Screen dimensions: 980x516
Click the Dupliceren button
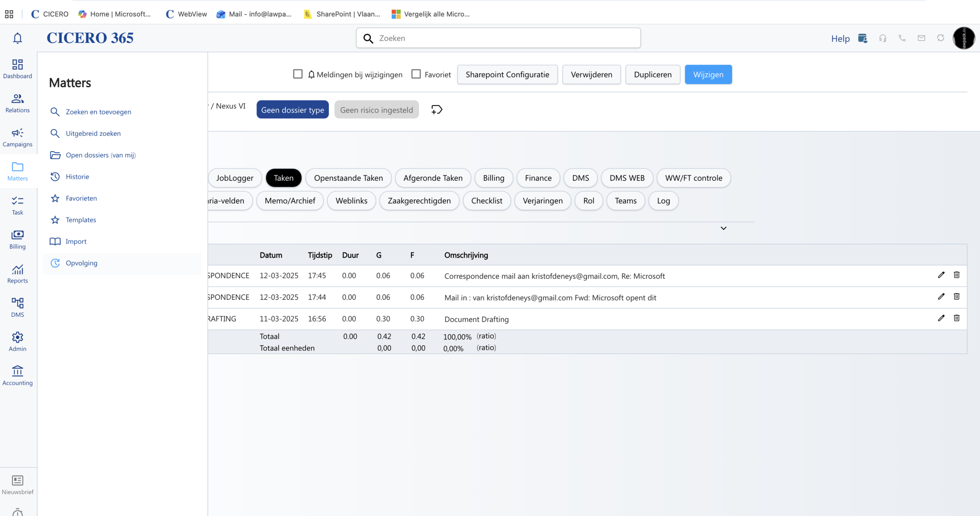point(652,74)
